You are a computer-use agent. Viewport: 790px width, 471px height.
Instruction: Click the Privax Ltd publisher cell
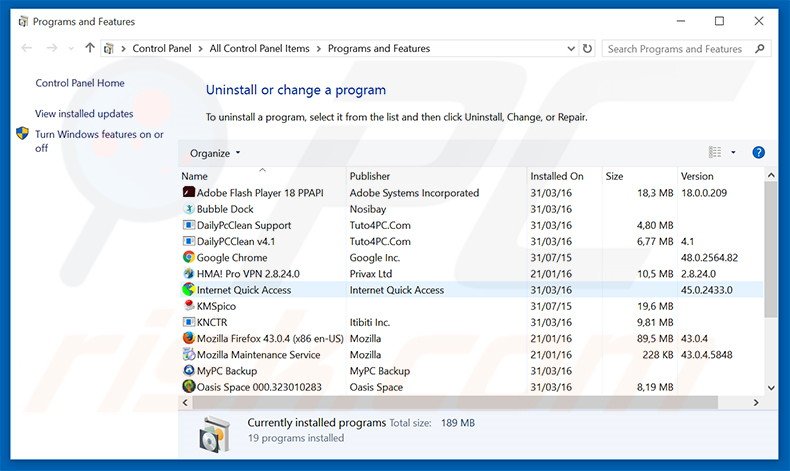(x=371, y=274)
